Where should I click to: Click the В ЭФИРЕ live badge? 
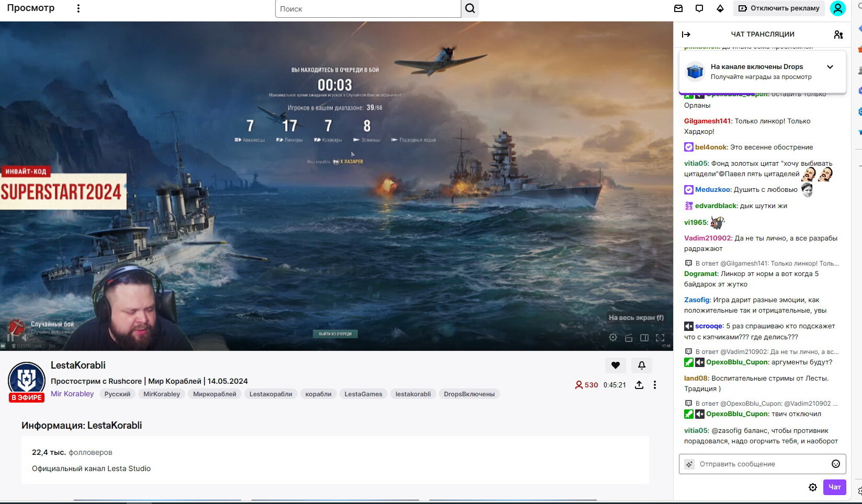(x=27, y=397)
